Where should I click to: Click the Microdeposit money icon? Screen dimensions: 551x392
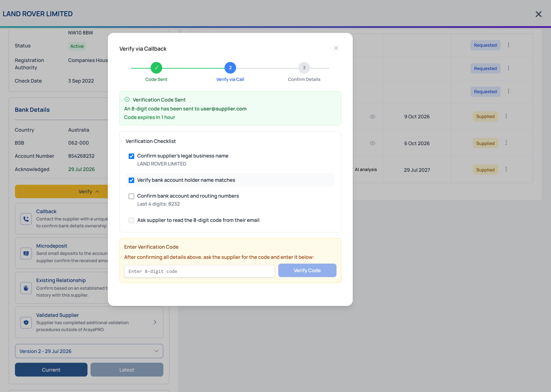(26, 253)
